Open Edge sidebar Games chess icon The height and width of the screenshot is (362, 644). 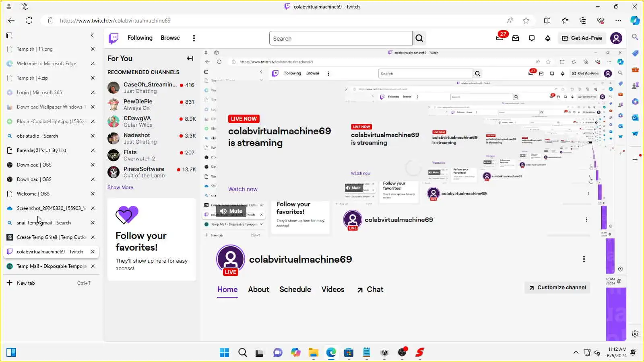635,86
